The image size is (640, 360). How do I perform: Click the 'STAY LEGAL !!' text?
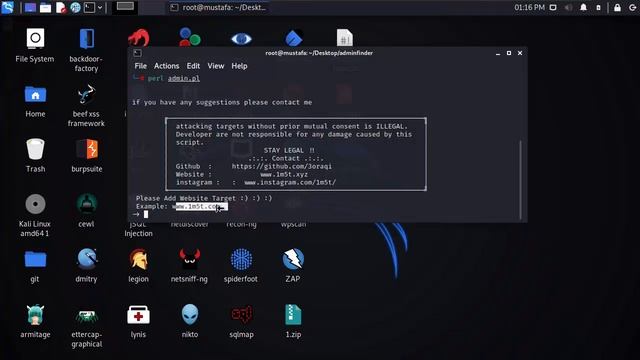[289, 150]
